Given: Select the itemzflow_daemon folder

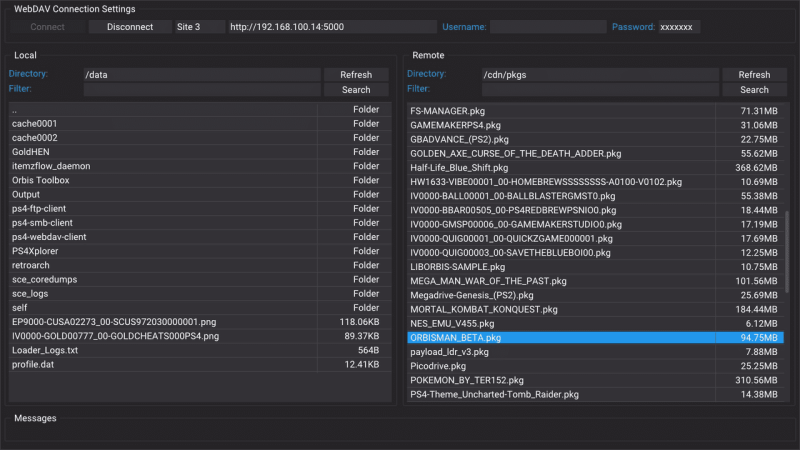Looking at the screenshot, I should pos(200,166).
